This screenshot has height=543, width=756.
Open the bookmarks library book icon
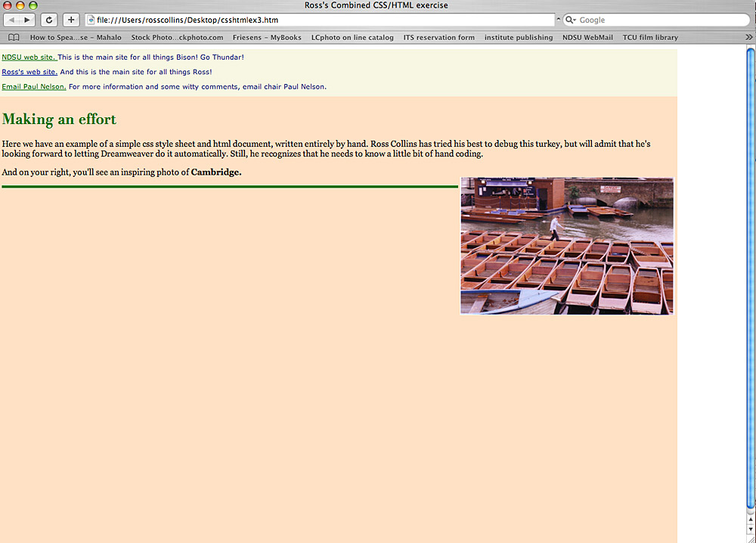click(x=14, y=37)
